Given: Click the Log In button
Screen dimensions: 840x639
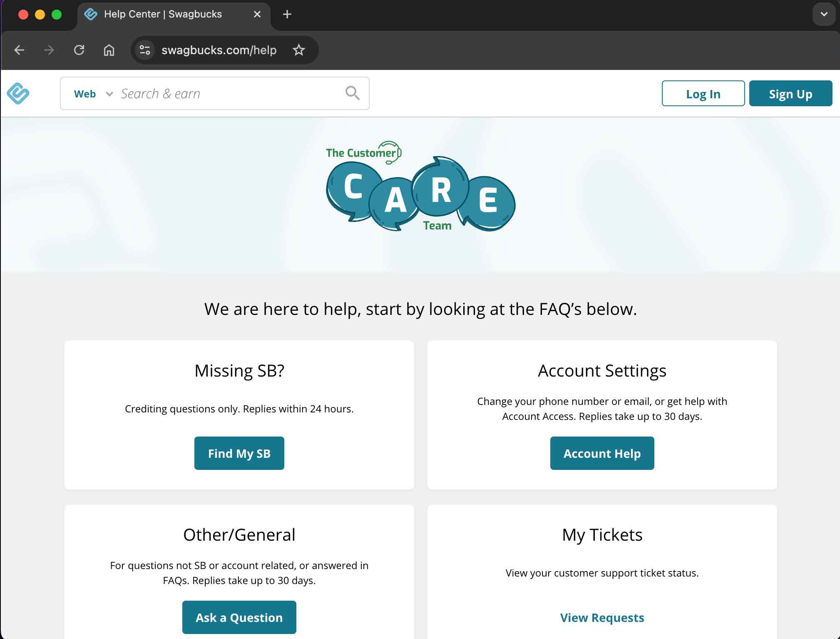Looking at the screenshot, I should [x=703, y=93].
